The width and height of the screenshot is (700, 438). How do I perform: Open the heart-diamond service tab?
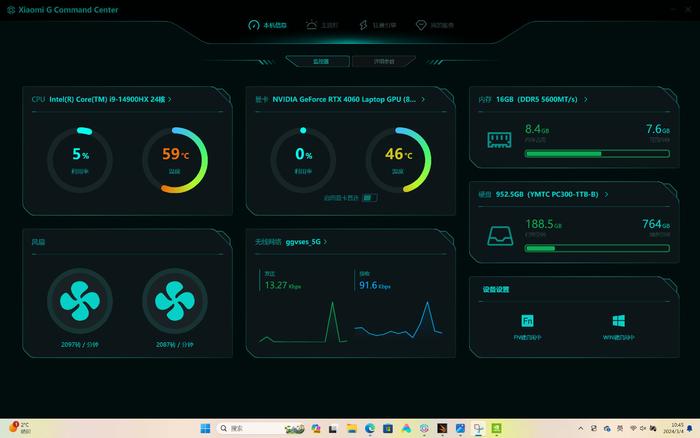434,25
